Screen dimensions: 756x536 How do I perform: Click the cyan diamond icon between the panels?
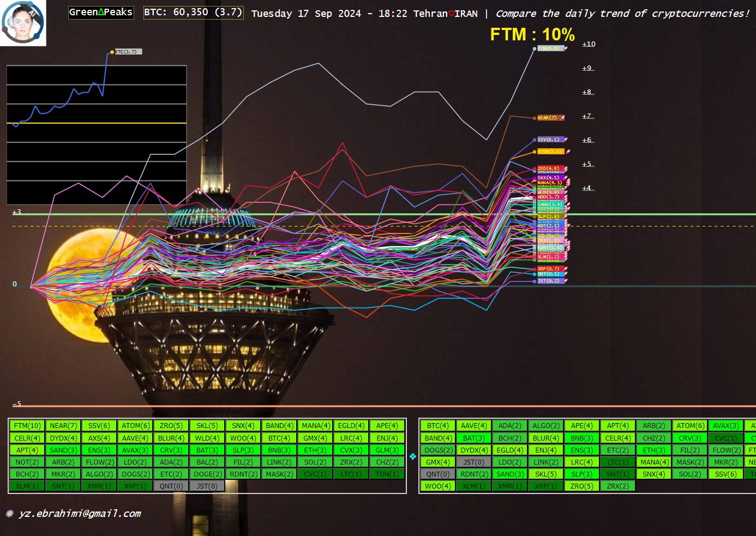point(413,456)
